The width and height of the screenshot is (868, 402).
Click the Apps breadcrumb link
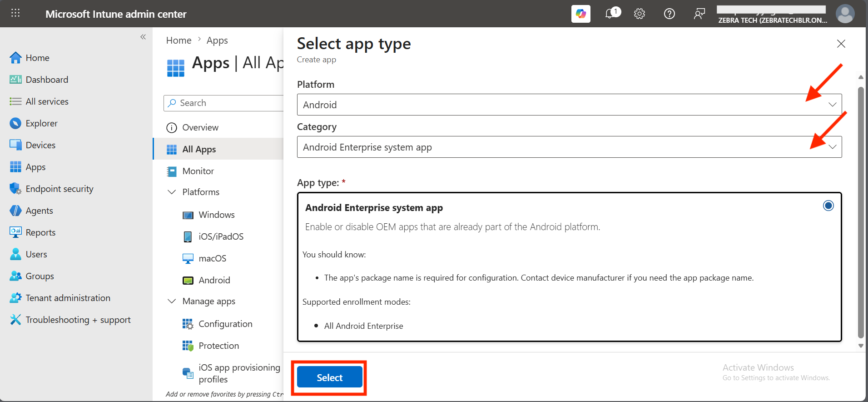(x=217, y=40)
